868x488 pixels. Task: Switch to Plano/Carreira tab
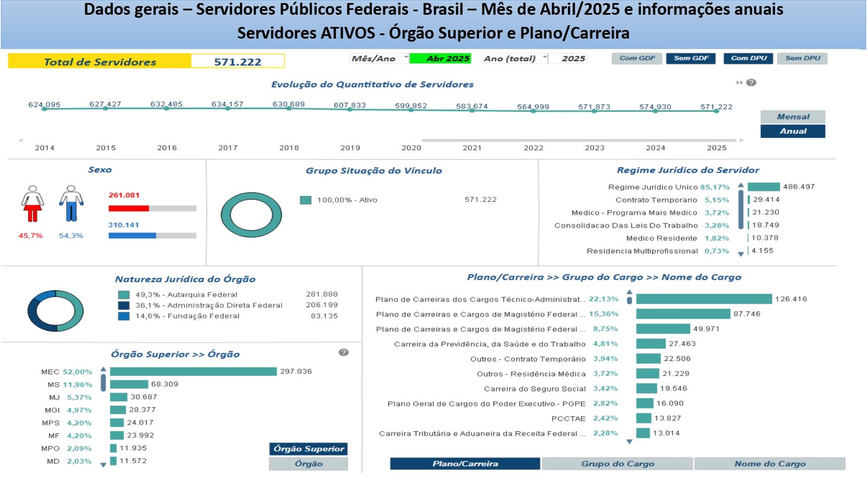click(465, 464)
